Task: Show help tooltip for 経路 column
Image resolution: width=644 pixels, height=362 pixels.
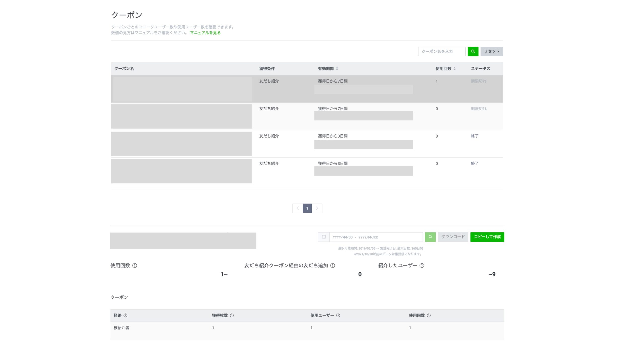Action: pos(125,315)
